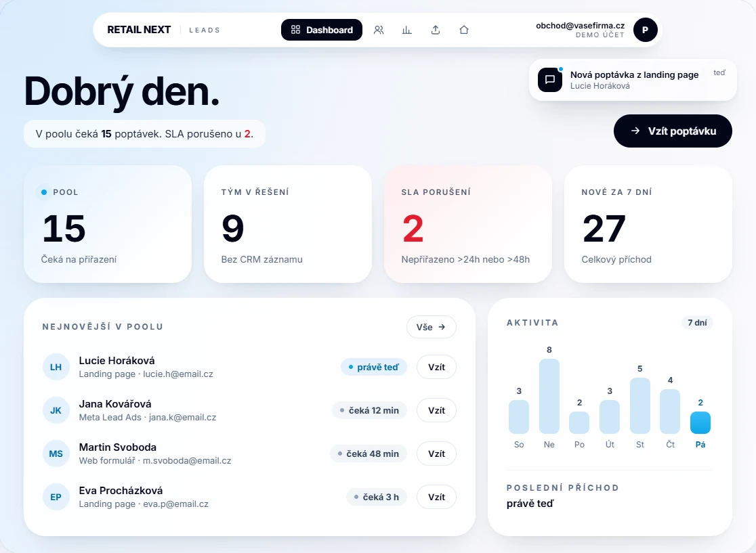Click the Út bar in activity chart
Viewport: 756px width, 553px height.
(x=610, y=417)
